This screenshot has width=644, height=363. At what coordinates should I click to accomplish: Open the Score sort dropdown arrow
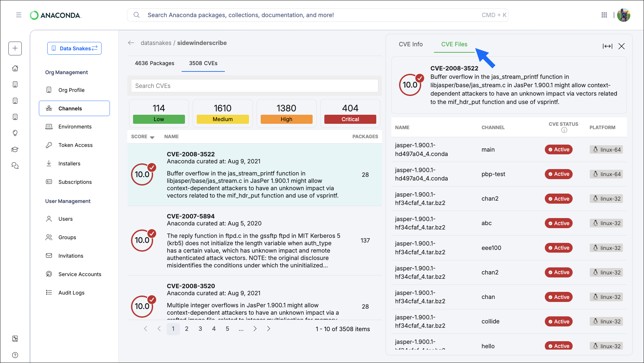tap(152, 137)
